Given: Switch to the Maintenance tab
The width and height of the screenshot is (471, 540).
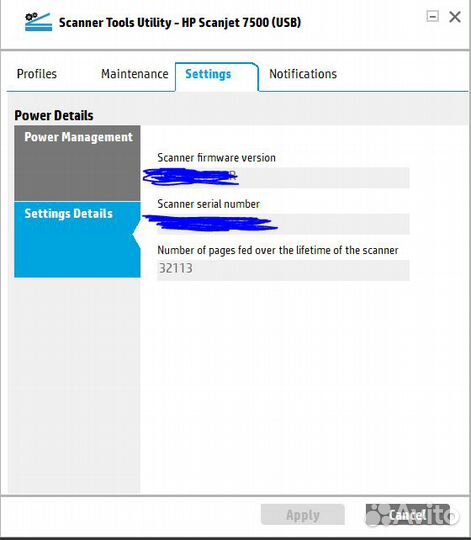Looking at the screenshot, I should click(135, 74).
